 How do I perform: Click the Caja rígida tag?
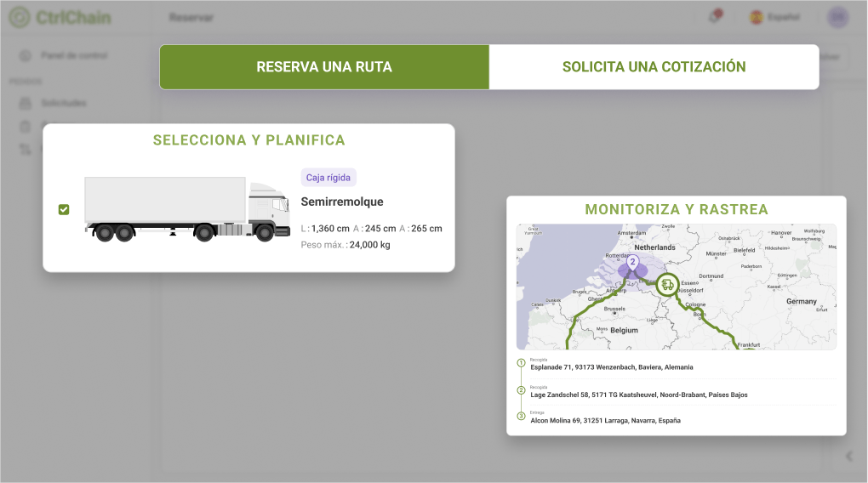tap(328, 178)
